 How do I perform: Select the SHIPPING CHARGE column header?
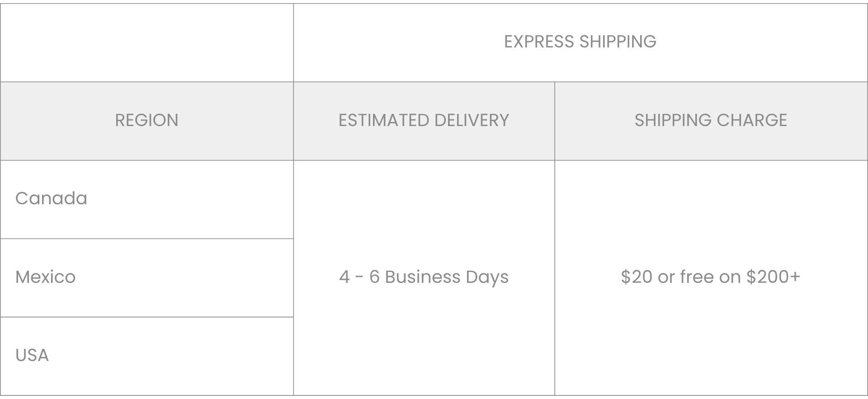pyautogui.click(x=711, y=120)
